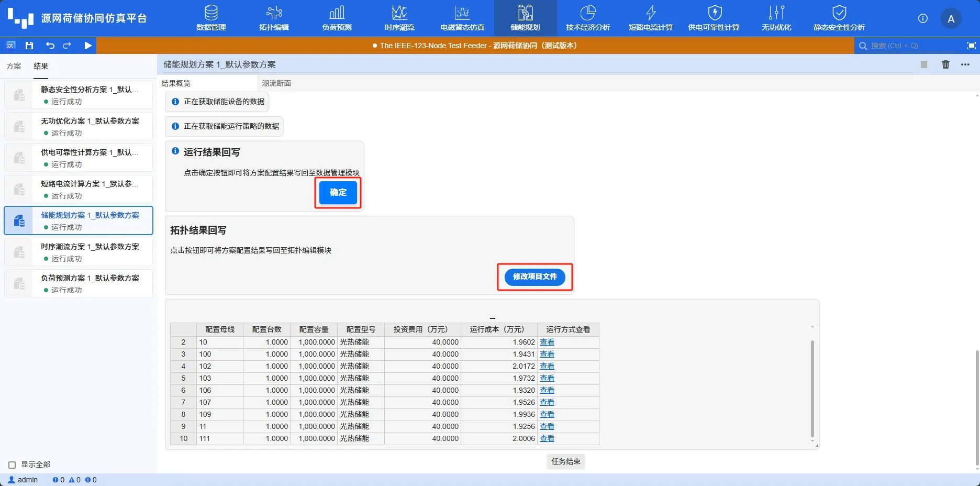Image resolution: width=980 pixels, height=486 pixels.
Task: Click 查看 link for bus 10
Action: pos(547,342)
